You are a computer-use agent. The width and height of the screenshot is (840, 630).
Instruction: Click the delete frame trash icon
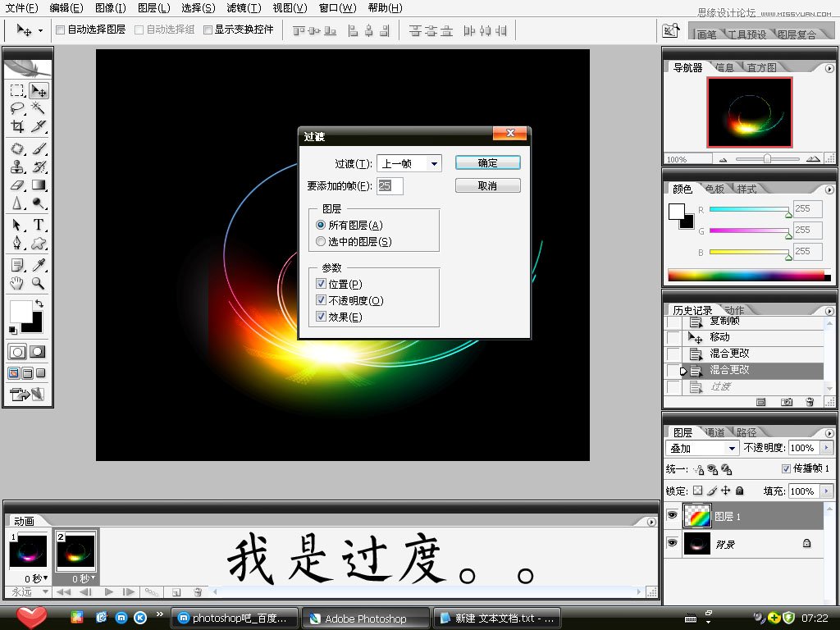(x=198, y=591)
